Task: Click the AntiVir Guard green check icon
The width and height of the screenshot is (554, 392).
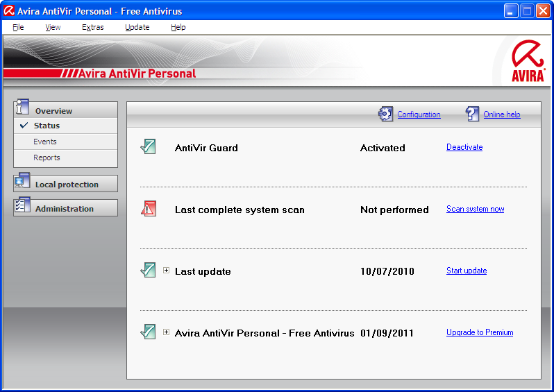Action: (148, 147)
